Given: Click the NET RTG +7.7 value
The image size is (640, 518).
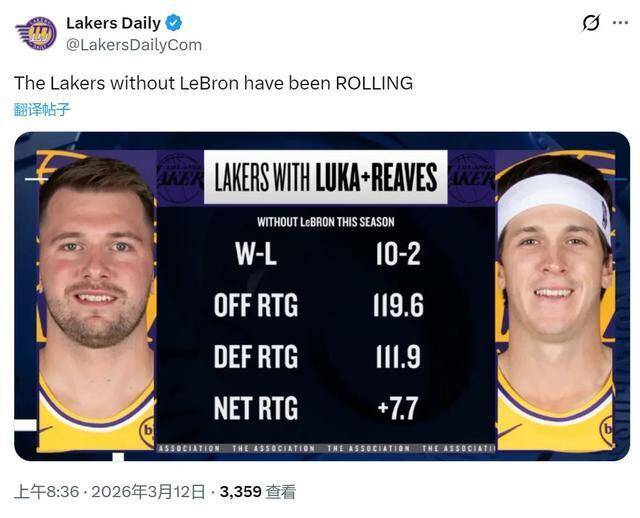Looking at the screenshot, I should [x=396, y=408].
